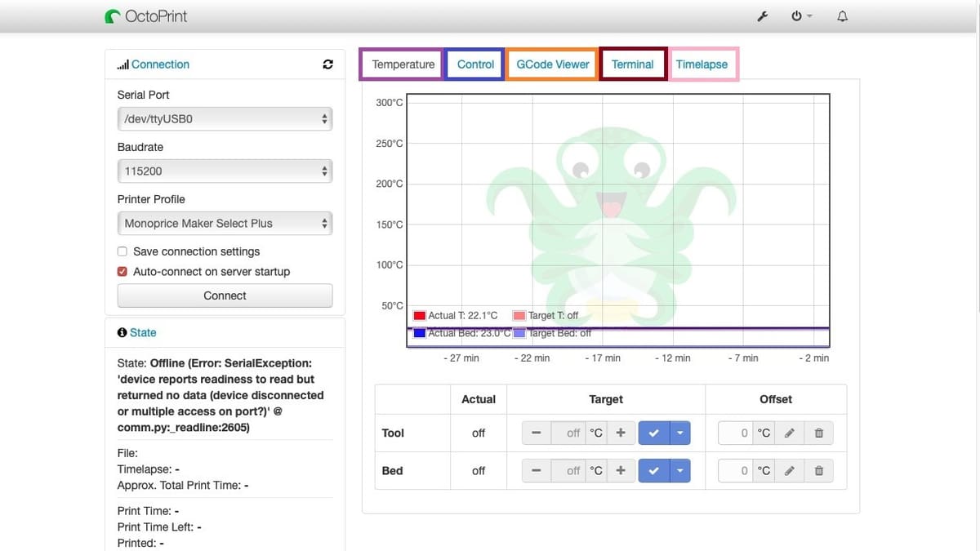The height and width of the screenshot is (551, 980).
Task: Decrease Tool target temperature with minus
Action: point(536,433)
